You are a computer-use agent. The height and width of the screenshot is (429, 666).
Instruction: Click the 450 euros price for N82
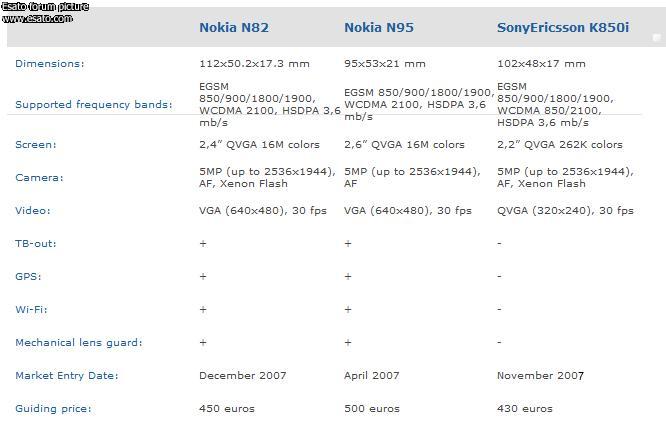coord(227,409)
